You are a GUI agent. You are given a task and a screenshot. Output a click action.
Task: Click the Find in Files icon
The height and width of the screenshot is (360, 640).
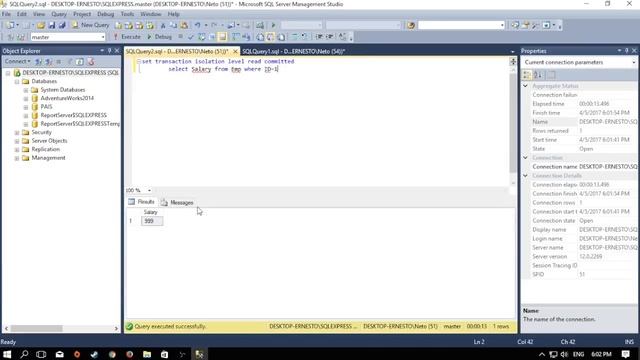click(x=411, y=25)
